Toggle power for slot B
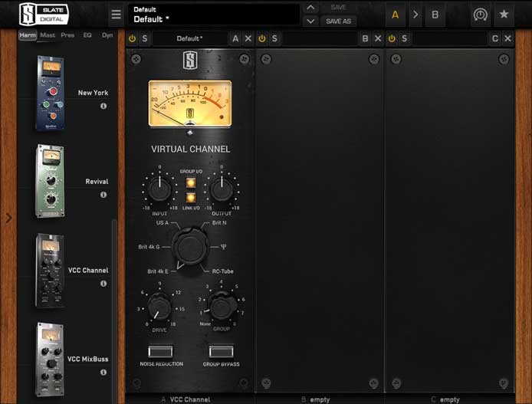532x404 pixels. point(262,38)
